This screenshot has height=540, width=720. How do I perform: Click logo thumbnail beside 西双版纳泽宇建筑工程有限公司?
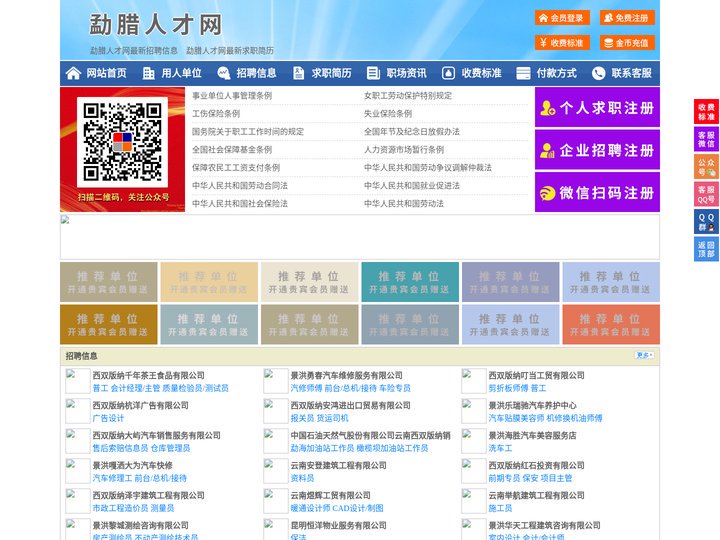coord(77,501)
